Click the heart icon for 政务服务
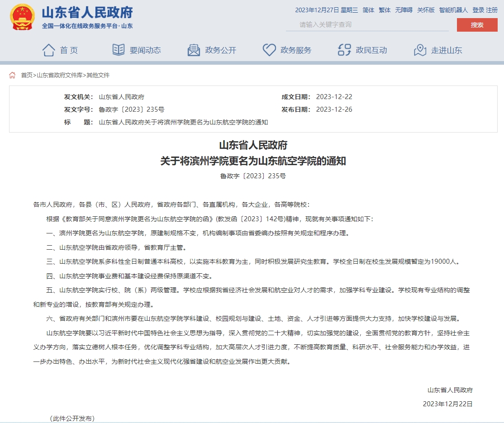Screen dimensions: 504x423 click(269, 50)
